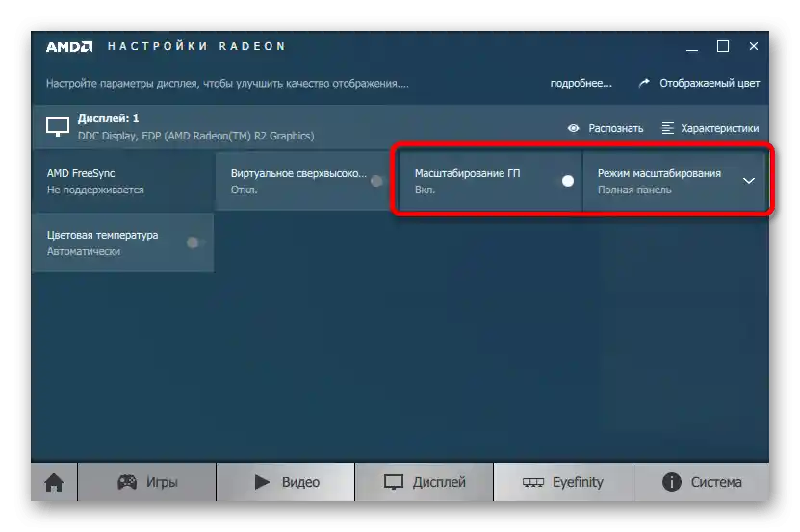Expand Режим масштабирования dropdown chevron
Screen dimensions: 800x532
[x=748, y=181]
